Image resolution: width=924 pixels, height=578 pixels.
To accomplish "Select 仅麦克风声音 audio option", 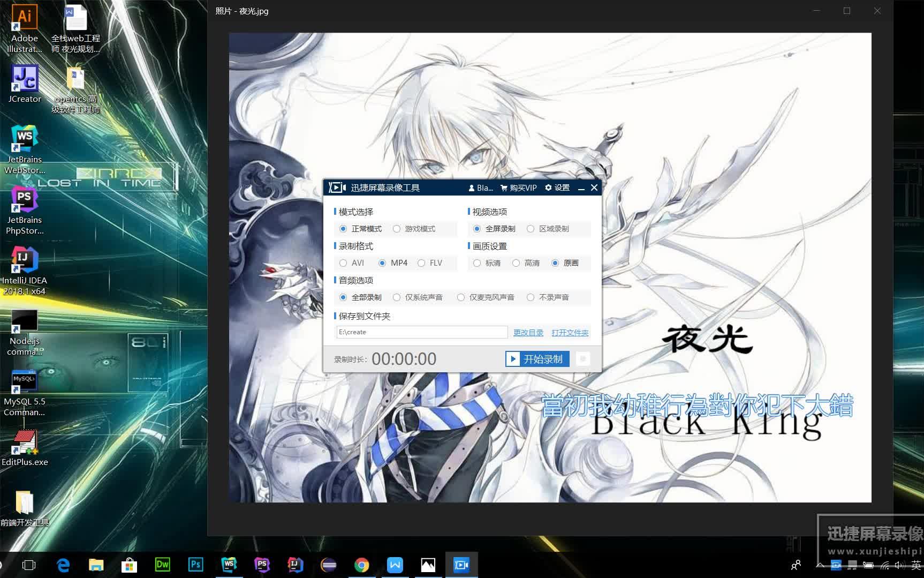I will [486, 297].
